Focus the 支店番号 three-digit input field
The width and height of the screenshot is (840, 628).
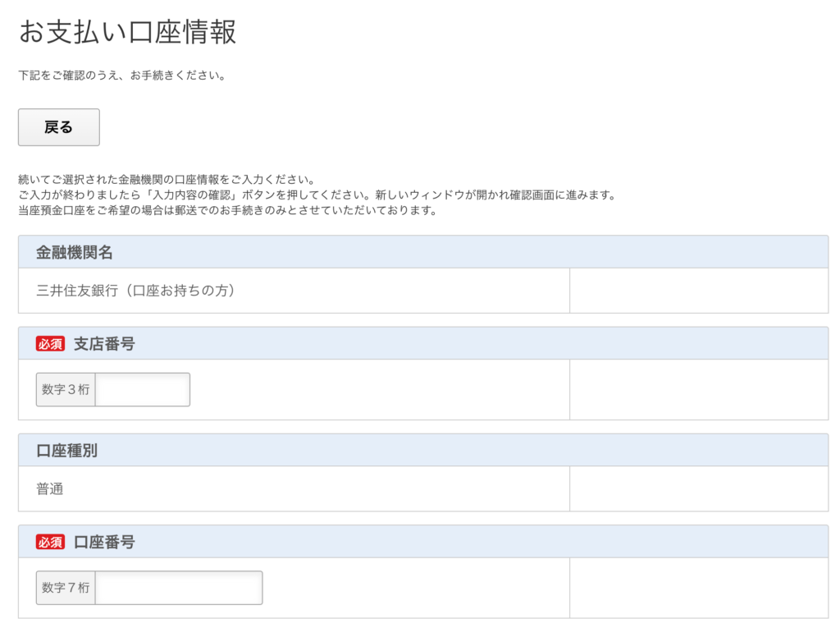click(143, 389)
